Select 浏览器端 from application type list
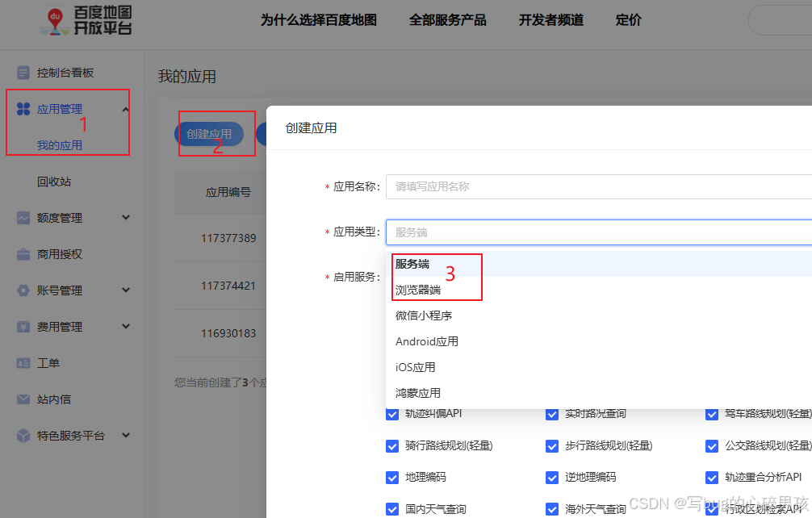812x518 pixels. (x=599, y=290)
